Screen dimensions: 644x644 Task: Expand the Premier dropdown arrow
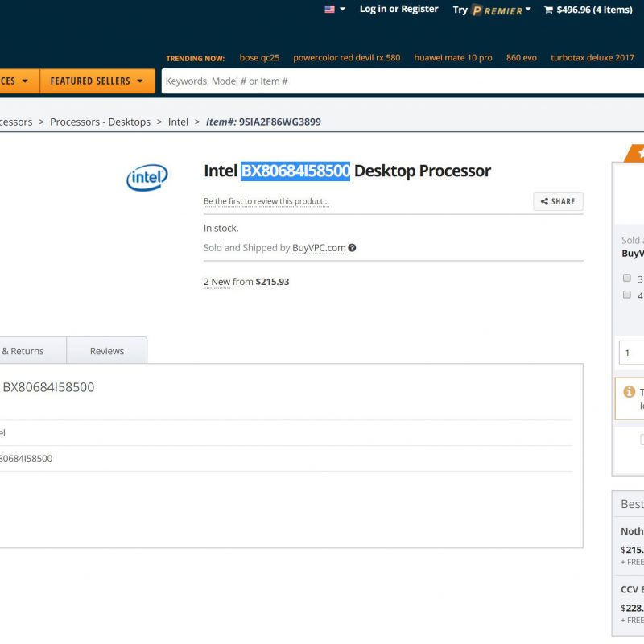(x=528, y=9)
